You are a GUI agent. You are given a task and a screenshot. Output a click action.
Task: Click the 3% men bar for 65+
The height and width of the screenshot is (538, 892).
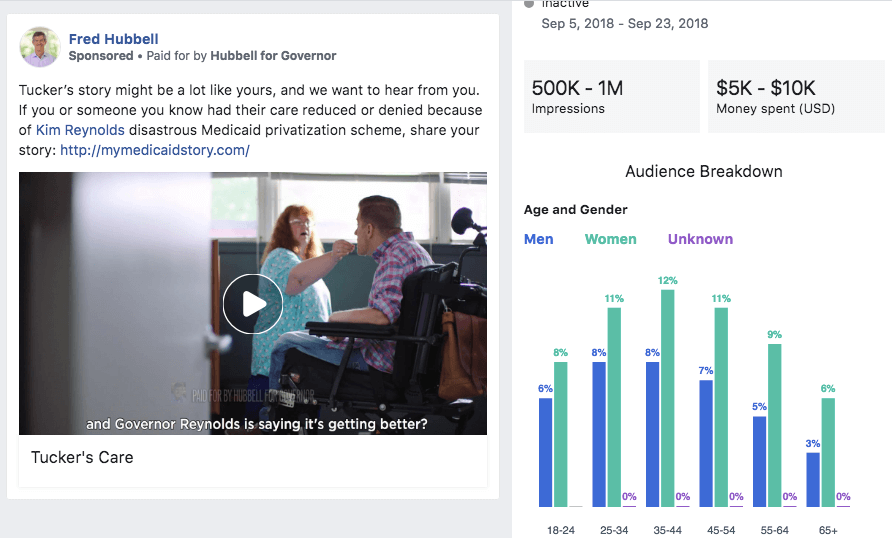(x=813, y=479)
